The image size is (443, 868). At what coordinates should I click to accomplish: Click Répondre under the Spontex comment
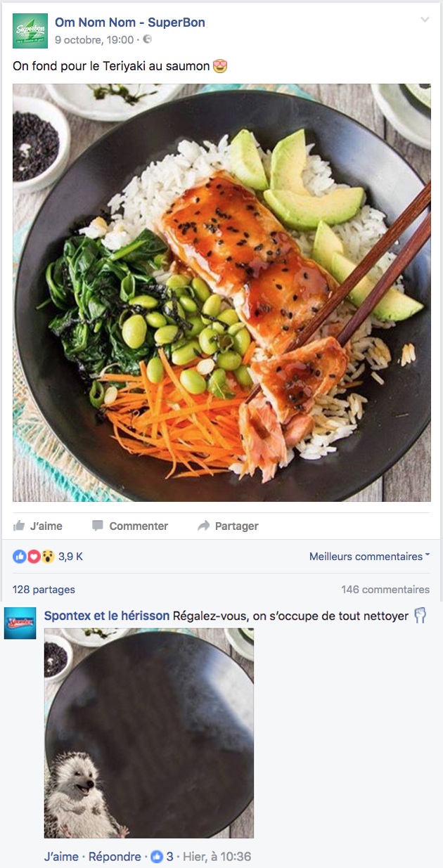click(115, 857)
